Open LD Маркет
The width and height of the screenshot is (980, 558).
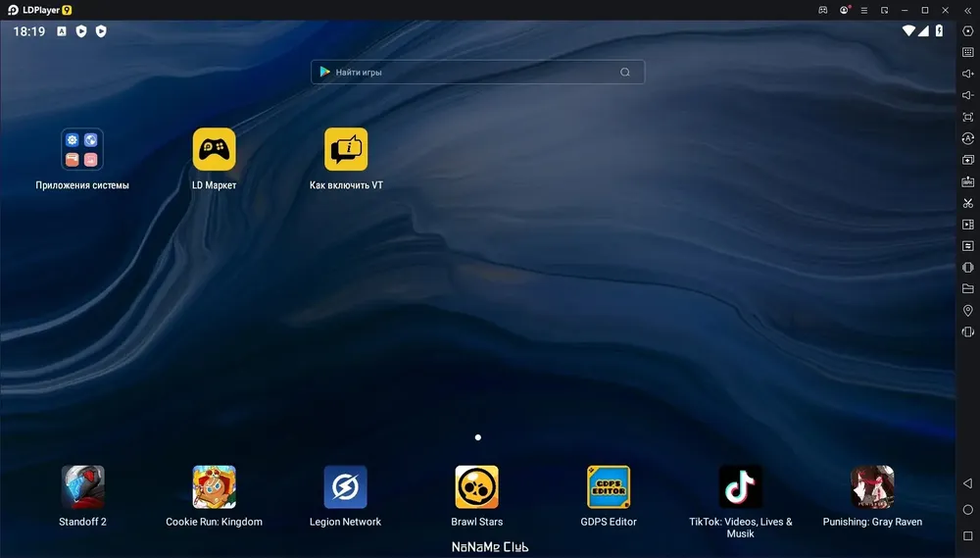214,149
